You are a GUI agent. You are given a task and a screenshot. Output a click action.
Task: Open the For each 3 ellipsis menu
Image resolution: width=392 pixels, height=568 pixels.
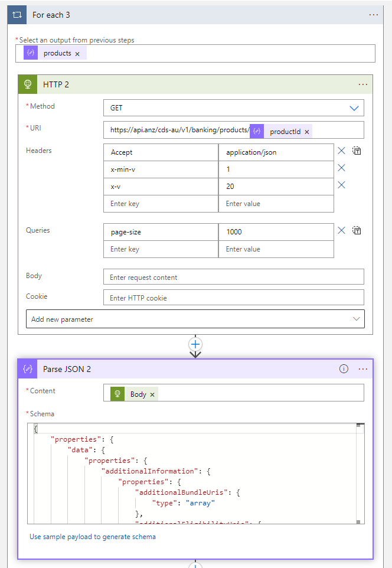[374, 15]
